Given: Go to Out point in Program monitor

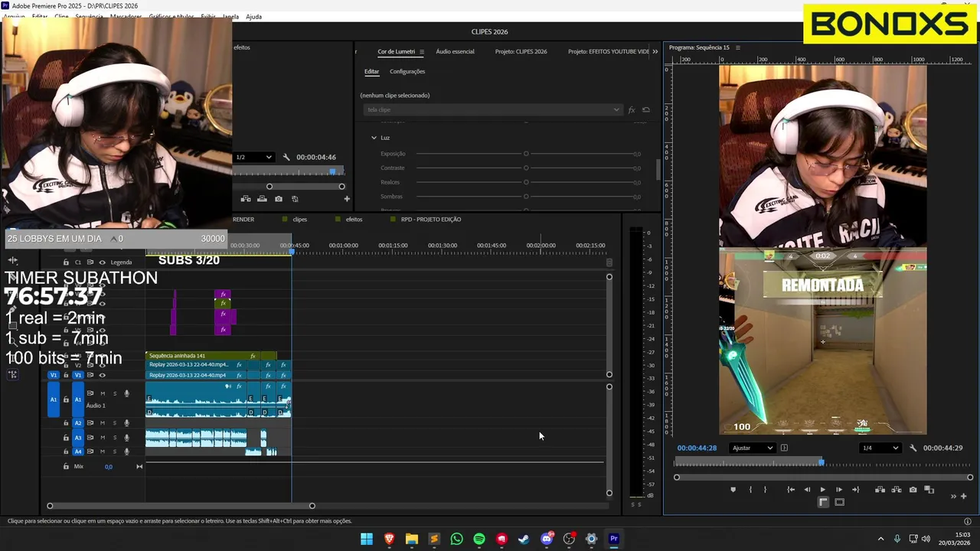Looking at the screenshot, I should [855, 490].
